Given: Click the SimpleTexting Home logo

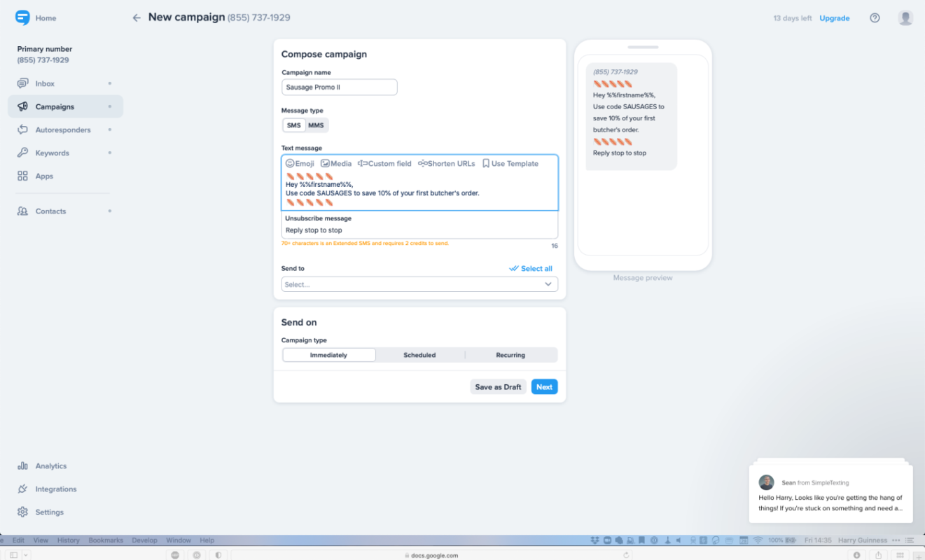Looking at the screenshot, I should (22, 18).
